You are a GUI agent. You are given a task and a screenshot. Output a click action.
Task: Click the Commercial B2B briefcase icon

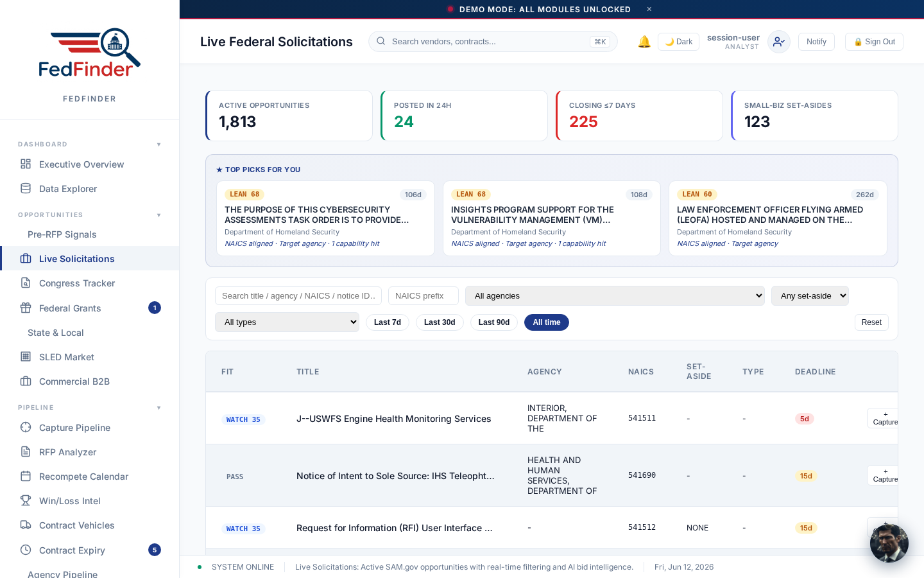click(26, 381)
